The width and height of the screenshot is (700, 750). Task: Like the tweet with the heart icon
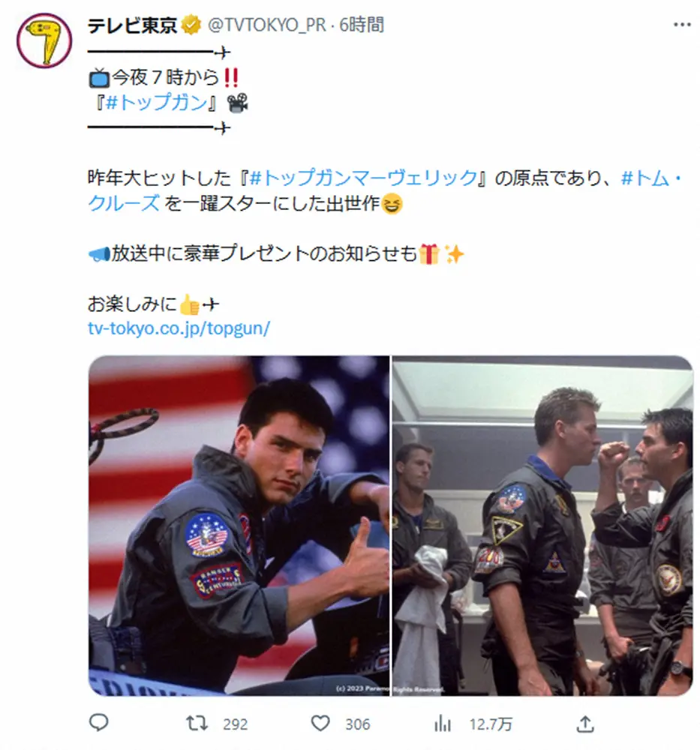point(320,723)
